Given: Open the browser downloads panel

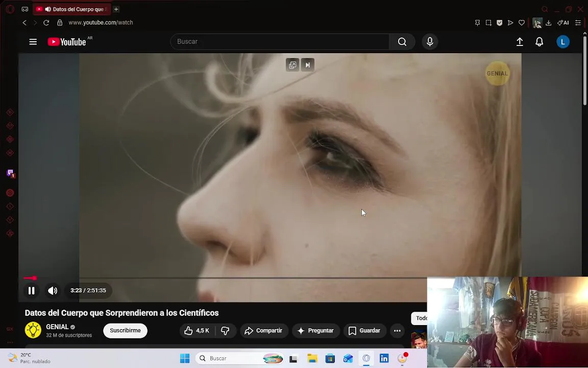Looking at the screenshot, I should pyautogui.click(x=548, y=23).
